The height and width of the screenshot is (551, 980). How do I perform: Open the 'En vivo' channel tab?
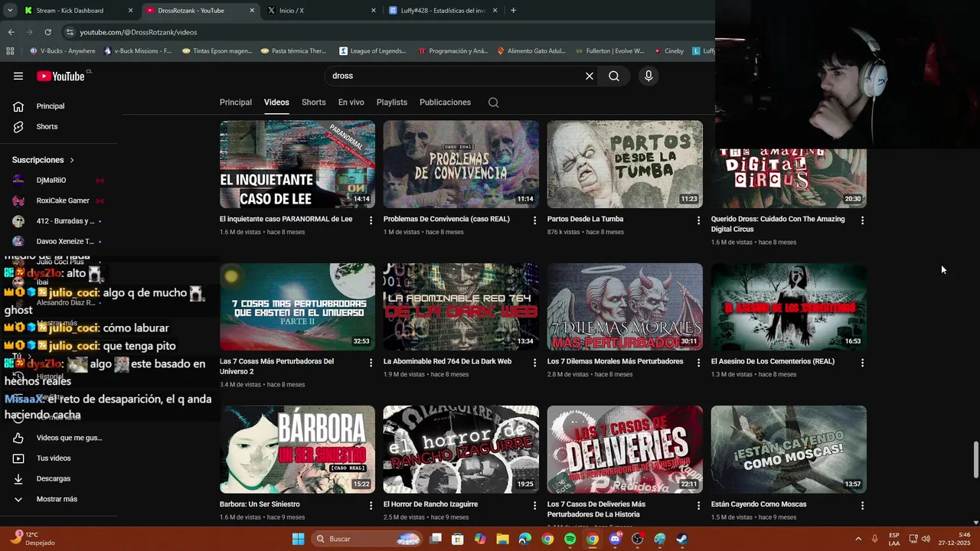point(351,103)
